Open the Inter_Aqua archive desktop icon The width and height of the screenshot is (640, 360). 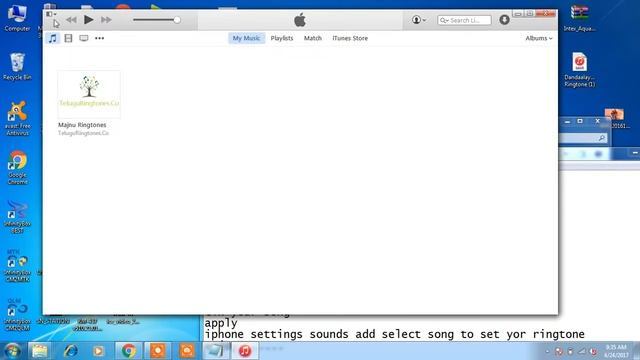point(580,18)
